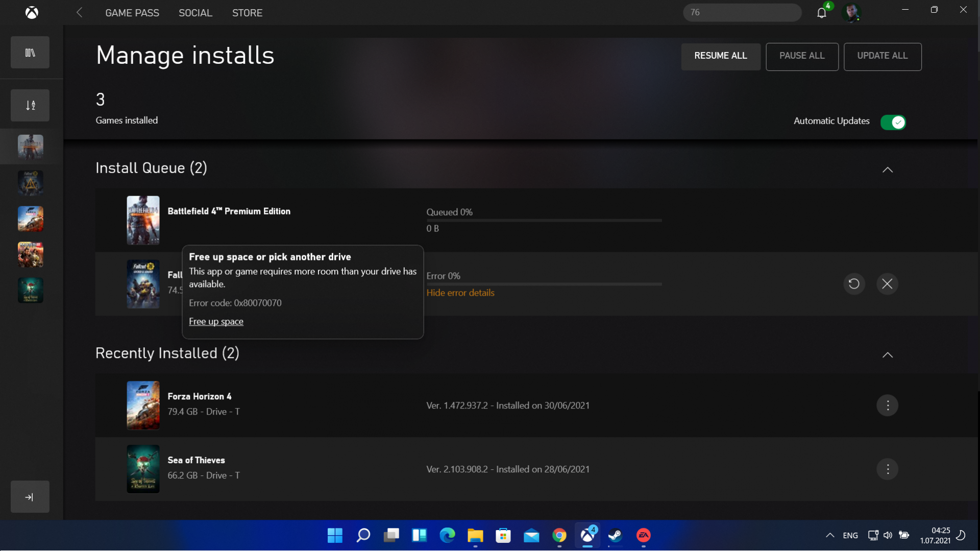The width and height of the screenshot is (980, 551).
Task: Select Fallout 76 thumbnail in sidebar
Action: [31, 183]
